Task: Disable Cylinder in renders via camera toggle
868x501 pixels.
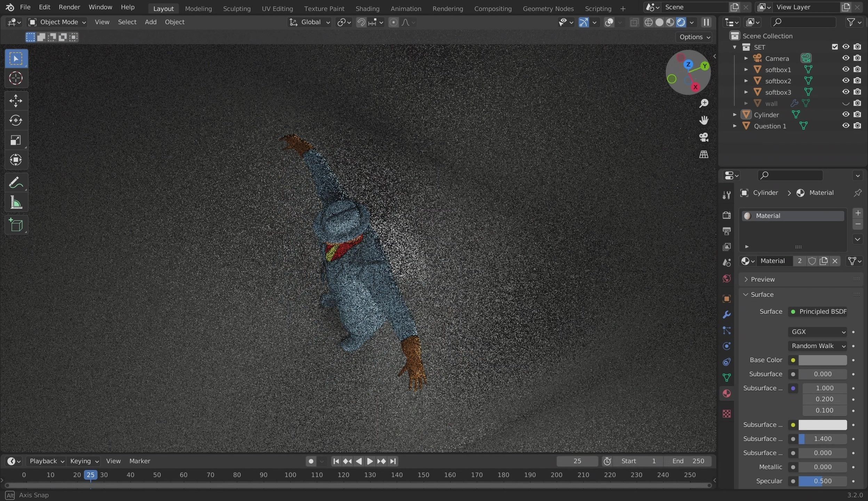Action: (x=858, y=114)
